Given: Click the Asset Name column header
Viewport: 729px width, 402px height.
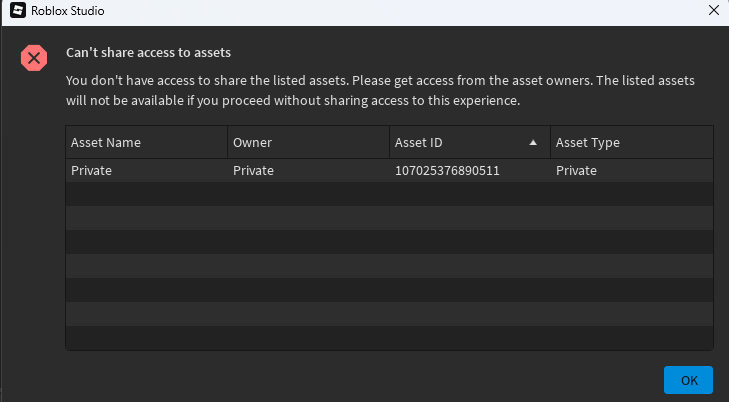Looking at the screenshot, I should (x=146, y=142).
